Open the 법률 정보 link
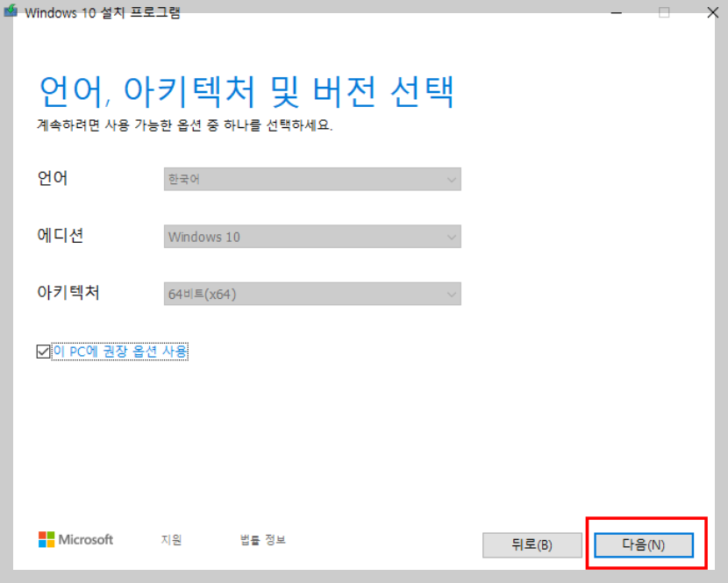The image size is (728, 583). 263,540
